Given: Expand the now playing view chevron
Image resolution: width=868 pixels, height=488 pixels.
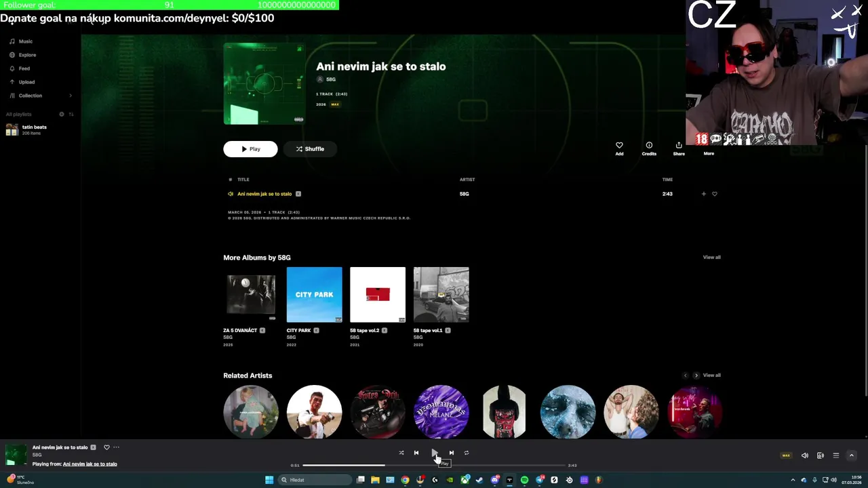Looking at the screenshot, I should (x=852, y=455).
